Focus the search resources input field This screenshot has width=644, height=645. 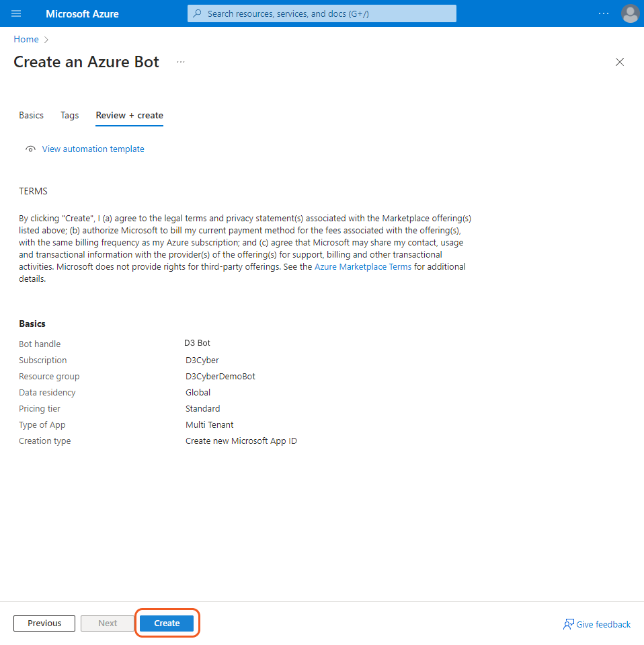click(321, 13)
